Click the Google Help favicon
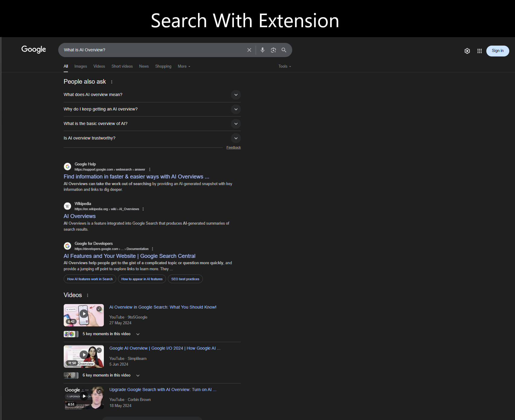 [x=68, y=166]
